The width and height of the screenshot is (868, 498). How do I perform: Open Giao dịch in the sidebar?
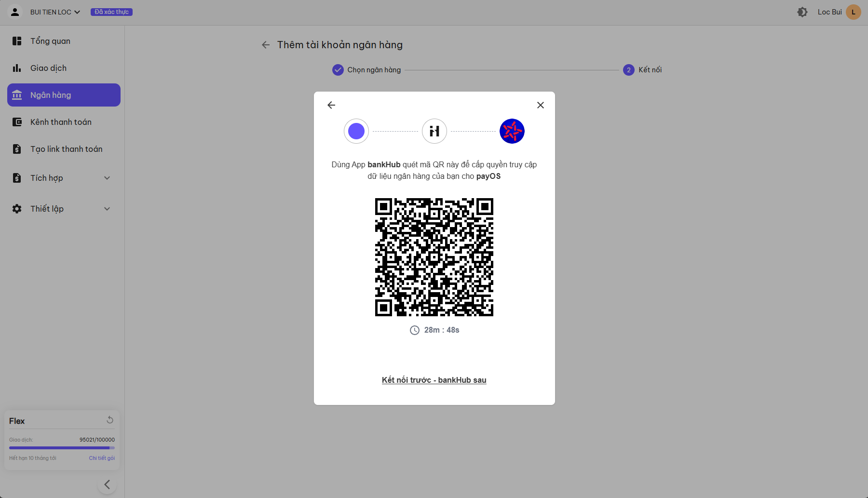[x=48, y=68]
